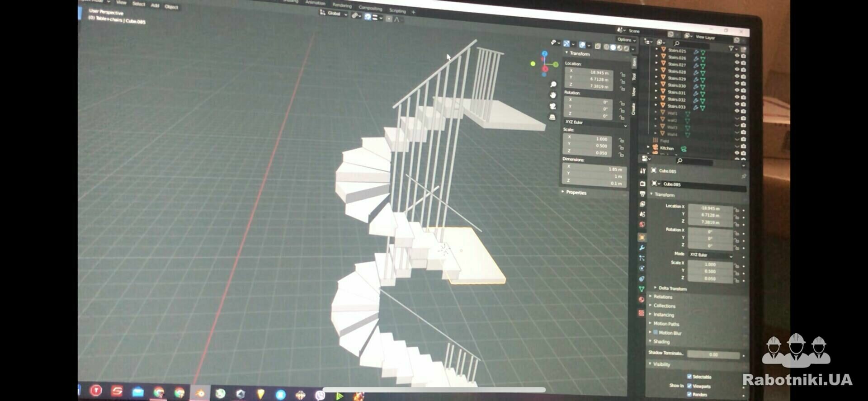The width and height of the screenshot is (868, 401).
Task: Open the Material properties tab icon
Action: (641, 300)
